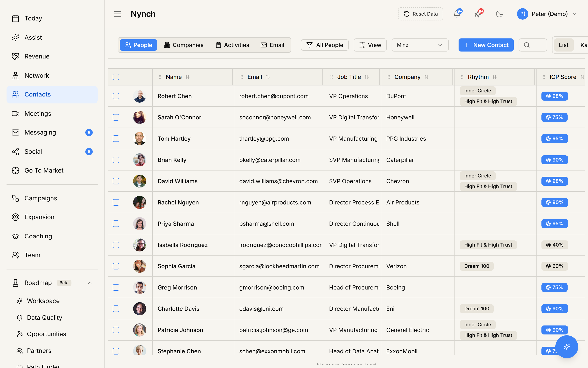Open the Team icon in sidebar
The height and width of the screenshot is (368, 588).
pyautogui.click(x=16, y=255)
